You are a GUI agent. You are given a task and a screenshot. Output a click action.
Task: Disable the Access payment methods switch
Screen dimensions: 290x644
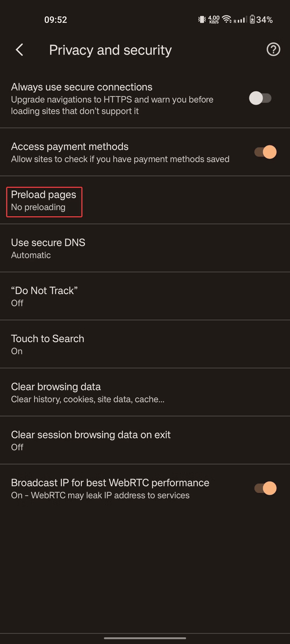click(265, 152)
